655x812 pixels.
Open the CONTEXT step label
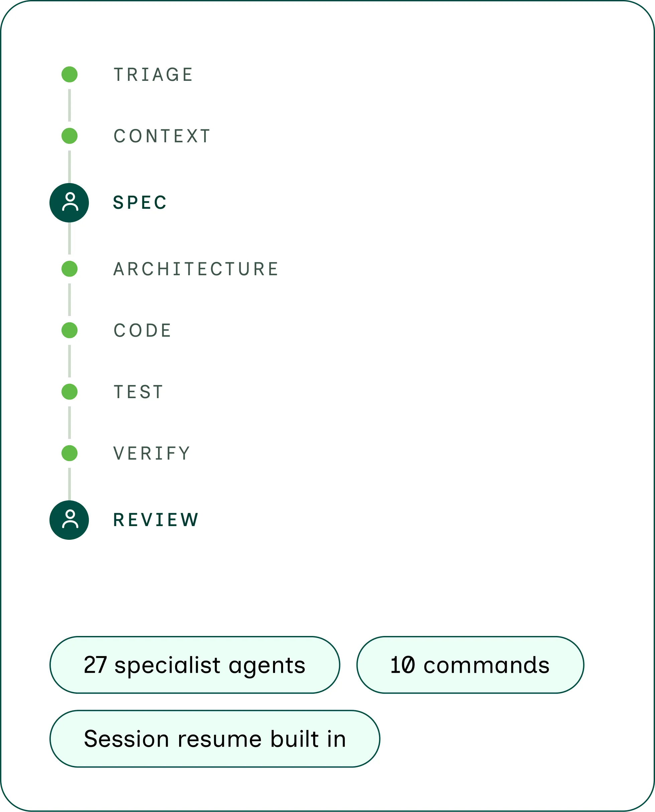(162, 136)
